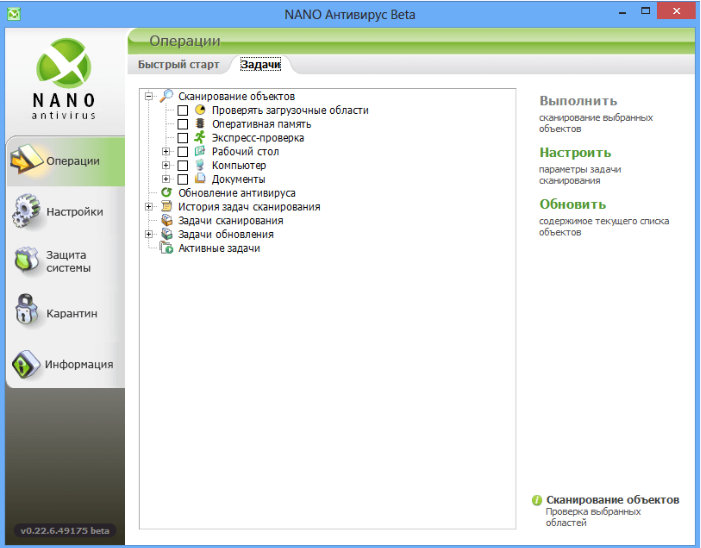Tick the Экспресс-проверка checkbox
The width and height of the screenshot is (701, 548).
pos(182,138)
